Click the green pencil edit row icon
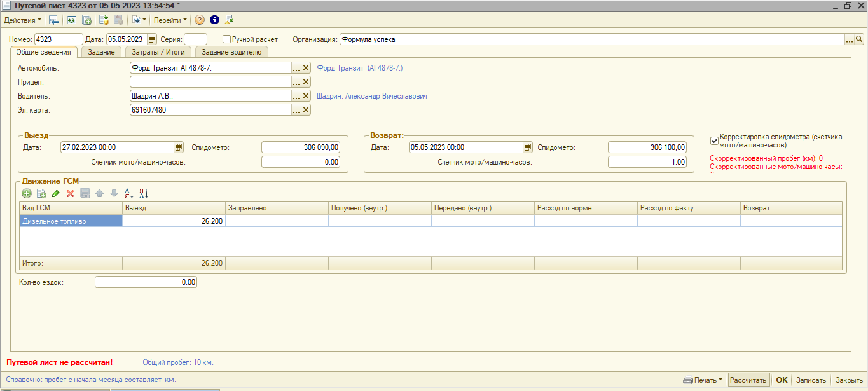868x391 pixels. pyautogui.click(x=56, y=193)
